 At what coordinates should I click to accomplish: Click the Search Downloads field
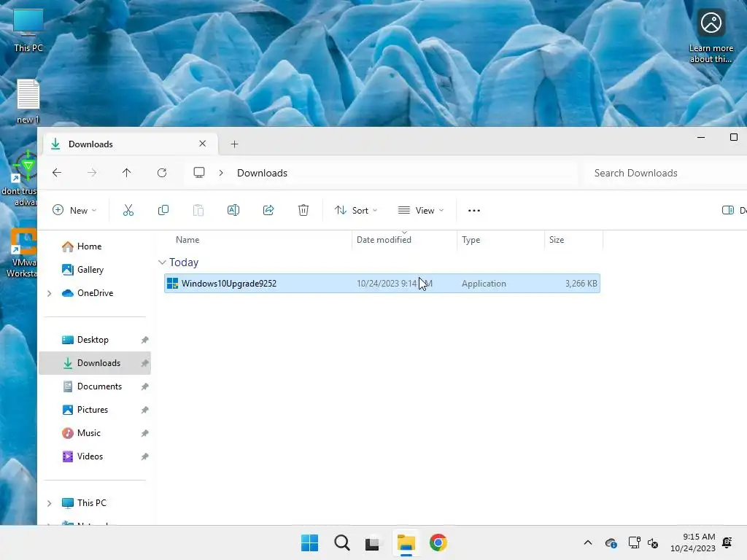(665, 173)
